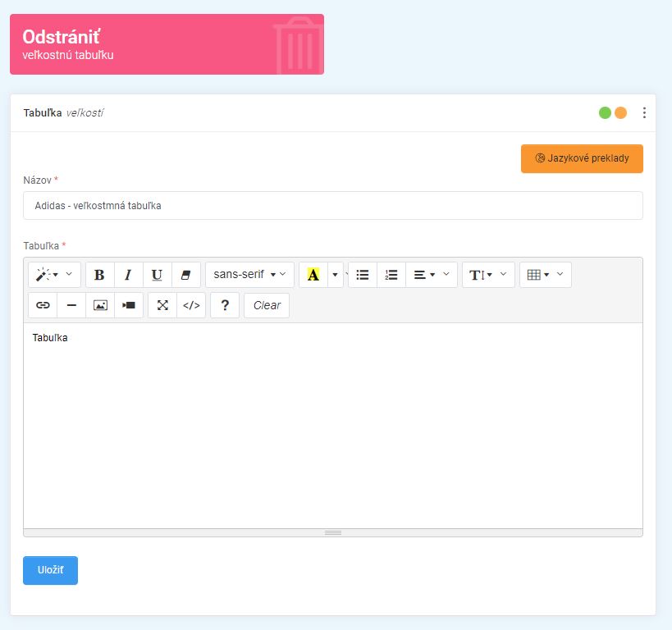Screen dimensions: 672x630
Task: Toggle underline formatting
Action: click(x=157, y=275)
